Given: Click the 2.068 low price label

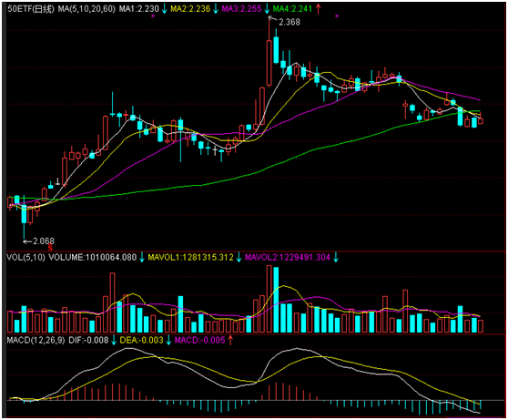Looking at the screenshot, I should (44, 241).
